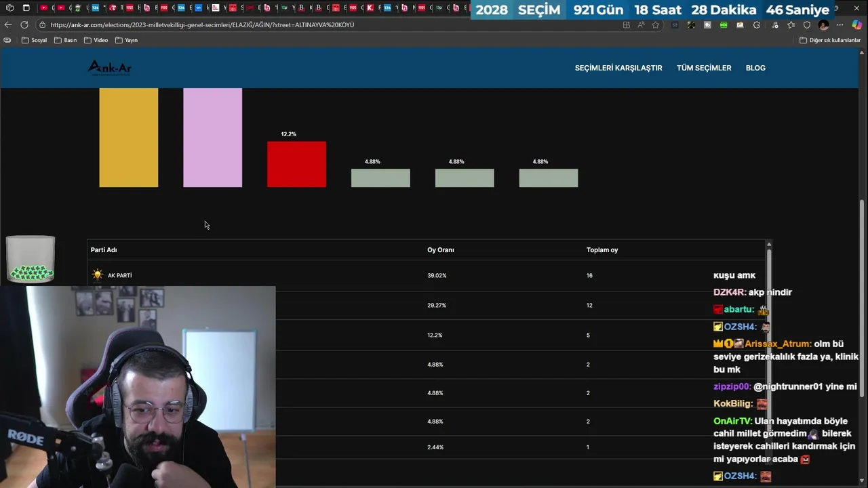Select the 29.27% vote share cell
This screenshot has width=868, height=488.
pos(437,306)
